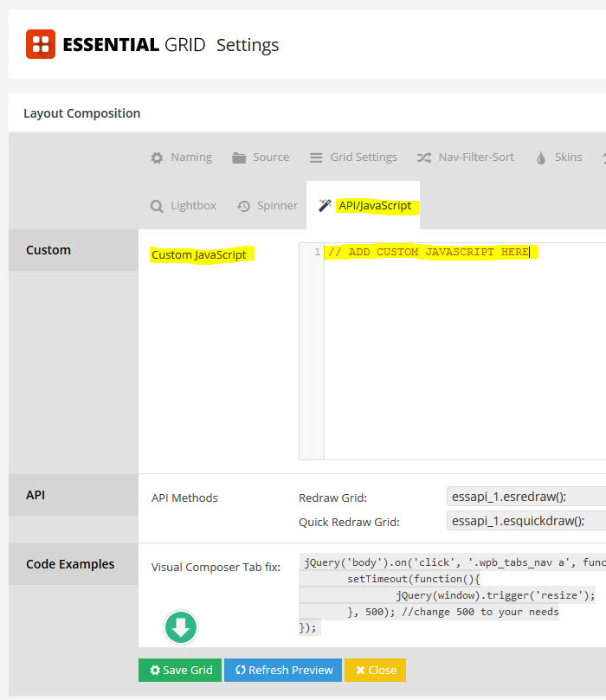This screenshot has height=700, width=606.
Task: Select the Code Examples sidebar section
Action: click(x=74, y=564)
